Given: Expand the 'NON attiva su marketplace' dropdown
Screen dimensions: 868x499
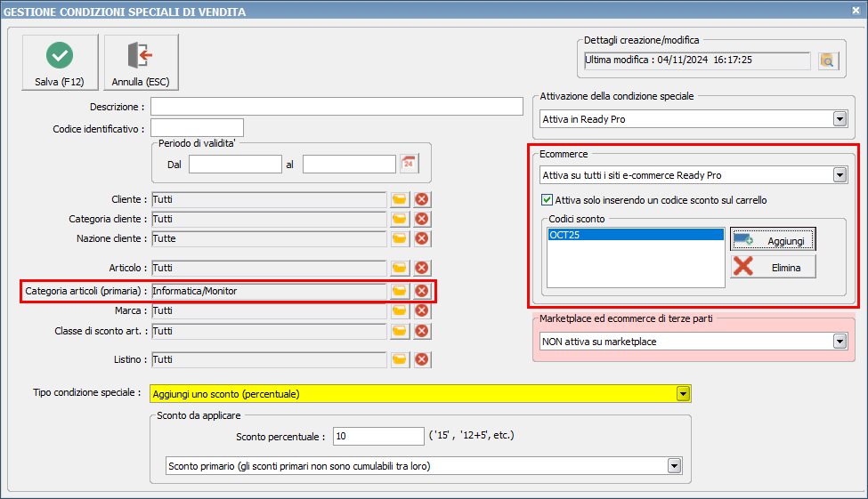Looking at the screenshot, I should pos(840,342).
